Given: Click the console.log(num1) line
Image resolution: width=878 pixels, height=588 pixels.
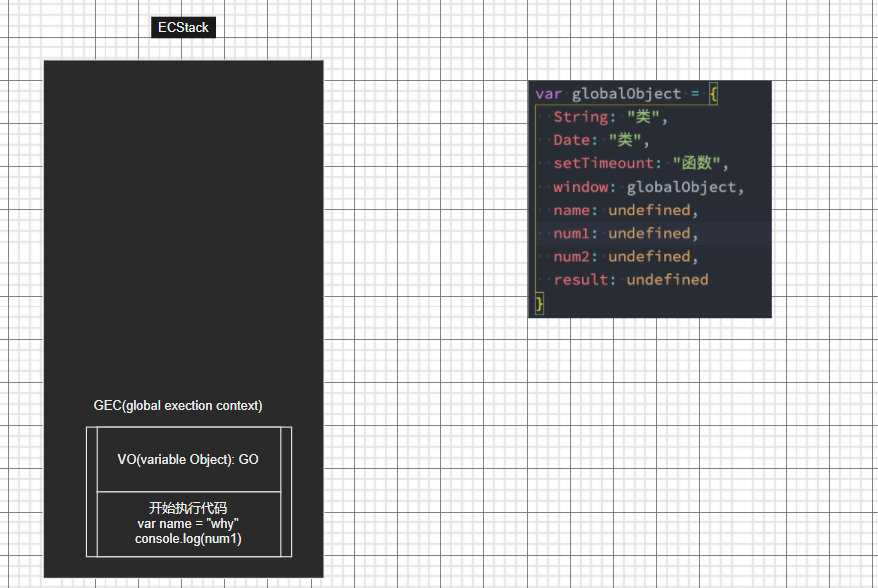Looking at the screenshot, I should click(x=188, y=539).
